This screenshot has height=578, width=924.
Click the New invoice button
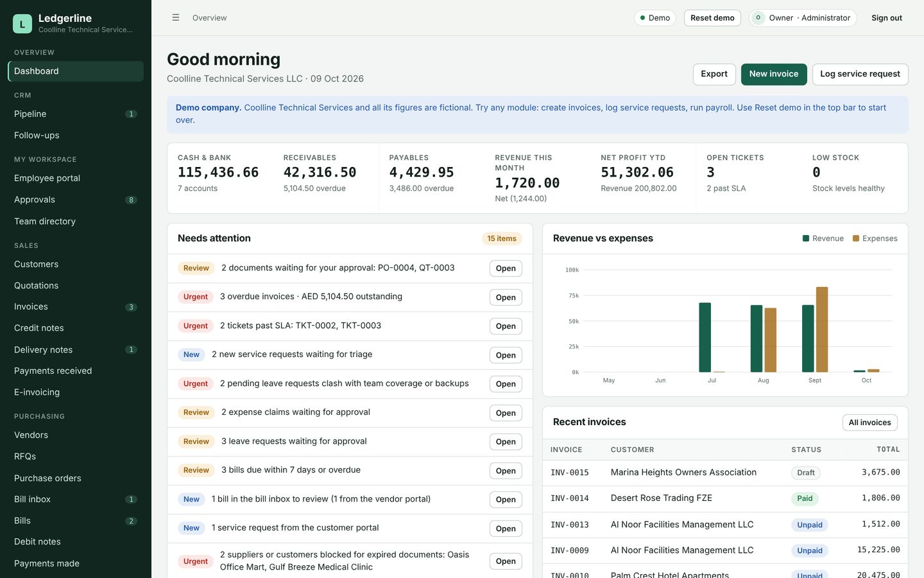(774, 74)
